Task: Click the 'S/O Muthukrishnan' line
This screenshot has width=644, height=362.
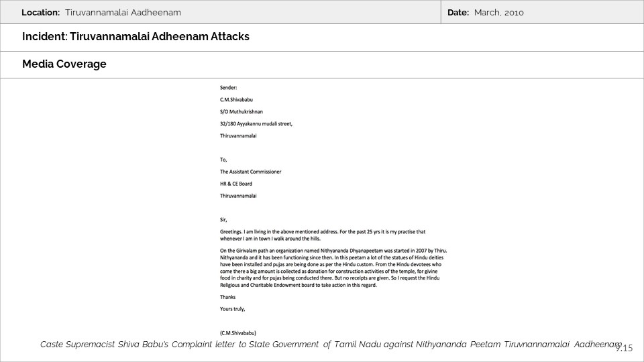Action: 241,111
